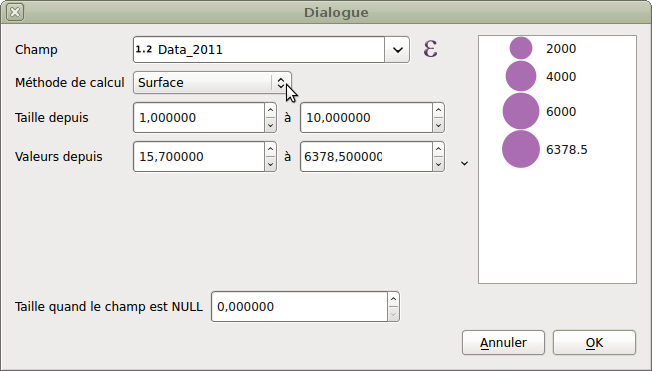Click the 6000 legend label
Image resolution: width=652 pixels, height=371 pixels.
tap(561, 111)
